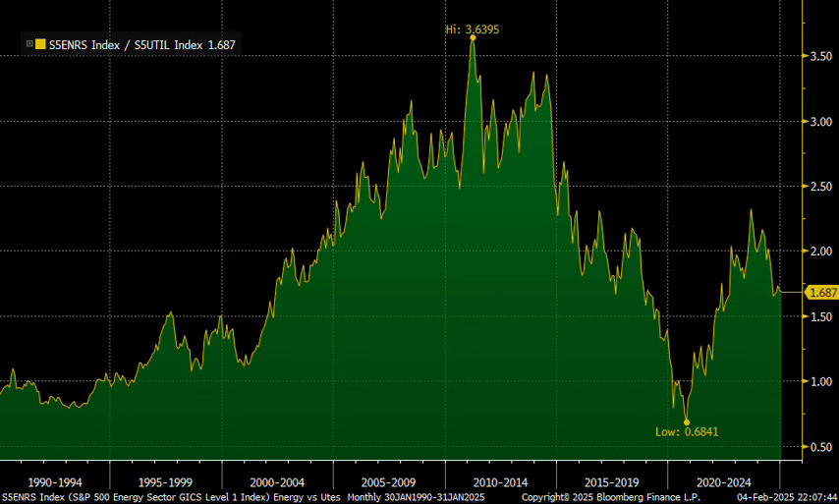Expand the legend box toggle icon
The width and height of the screenshot is (839, 504).
coord(29,44)
